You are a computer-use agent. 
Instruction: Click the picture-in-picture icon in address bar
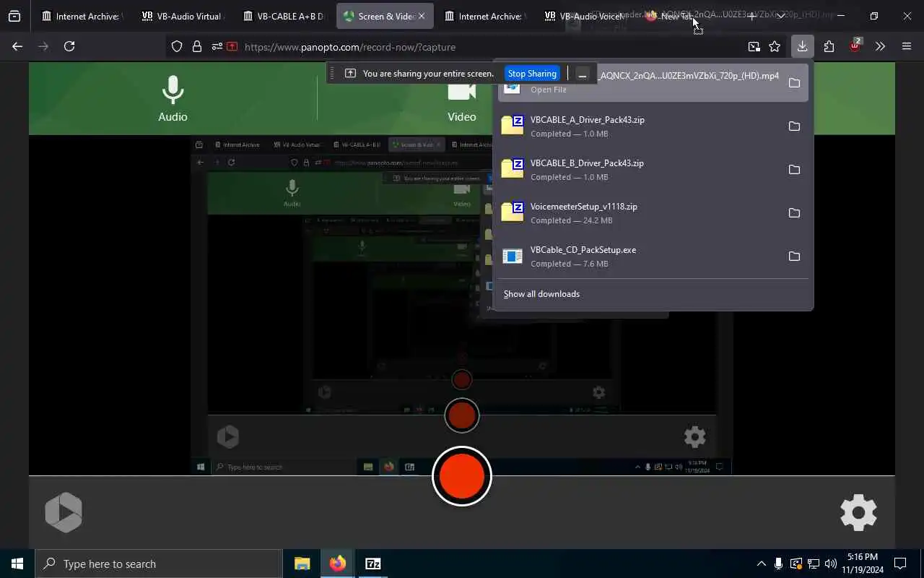(754, 47)
